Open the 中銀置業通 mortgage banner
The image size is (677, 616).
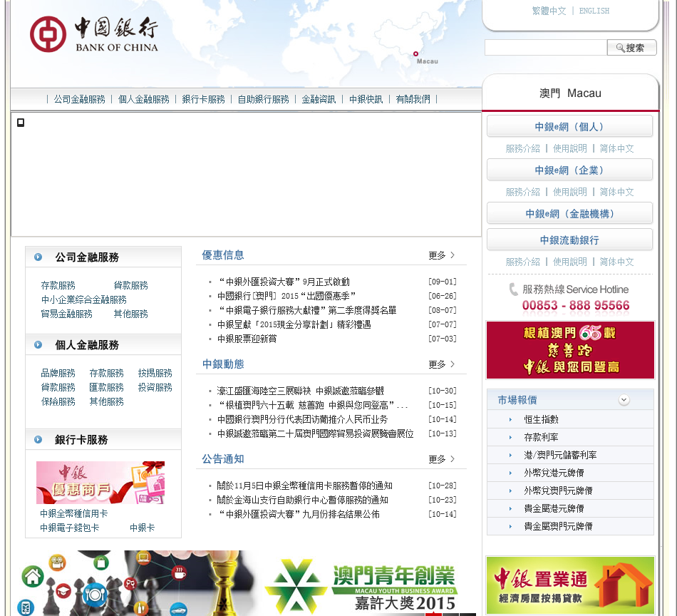(570, 585)
